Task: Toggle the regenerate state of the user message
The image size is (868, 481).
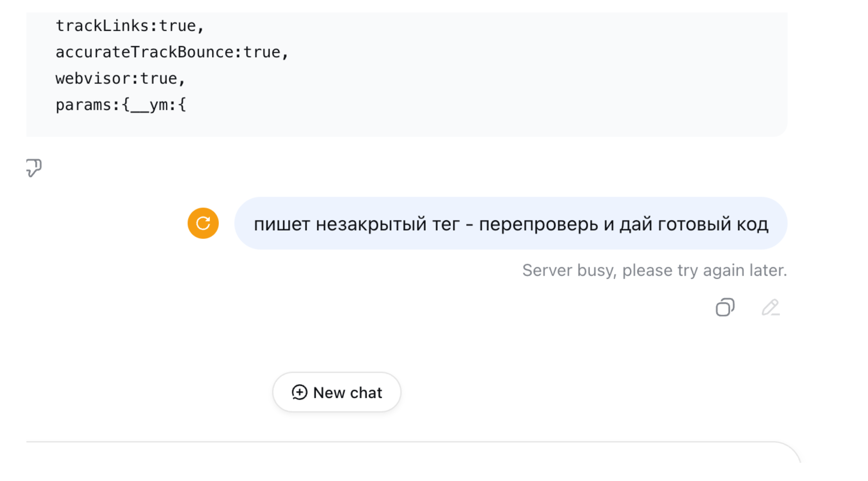Action: pos(203,223)
